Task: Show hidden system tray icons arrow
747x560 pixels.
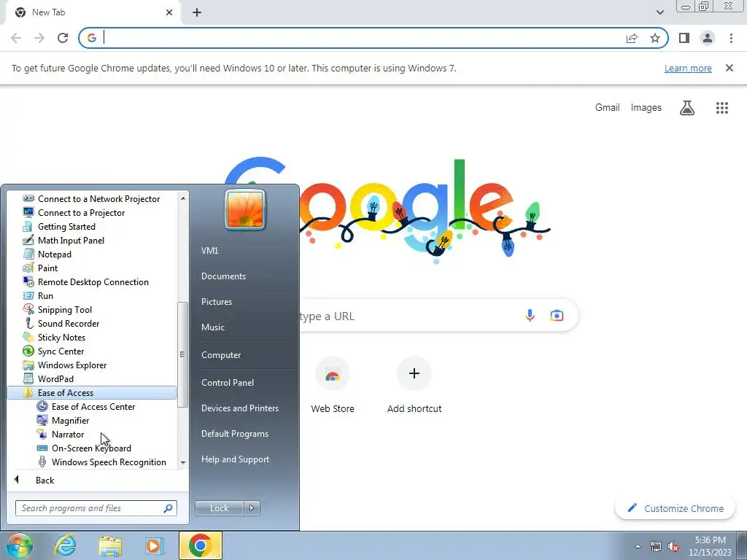Action: click(638, 546)
